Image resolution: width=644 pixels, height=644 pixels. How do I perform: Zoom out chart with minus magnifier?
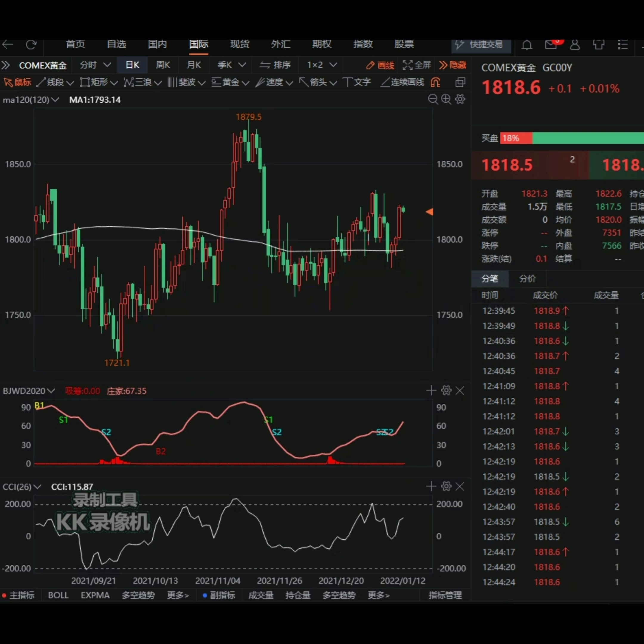coord(433,99)
